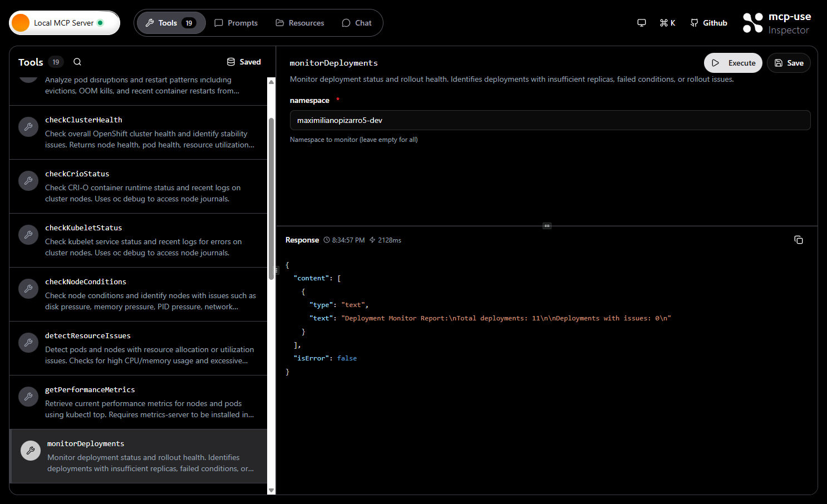Click the wrench icon beside monitorDeployments
Screen dimensions: 827x504
[x=30, y=450]
